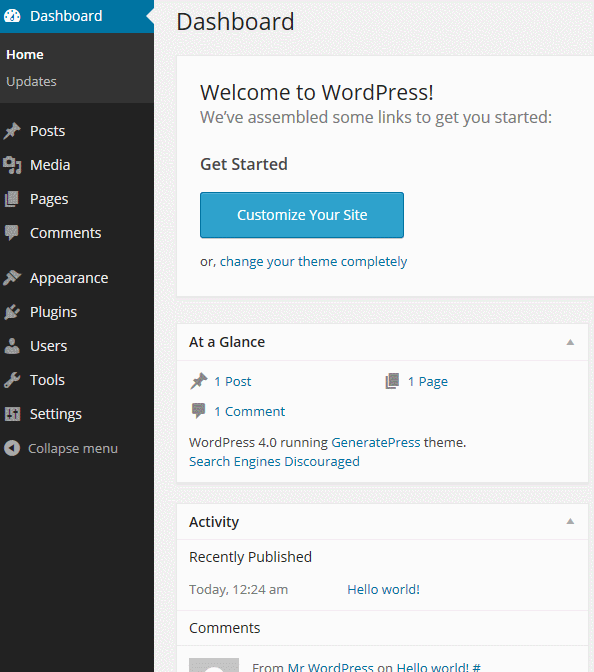
Task: Open the Updates submenu item
Action: coord(31,81)
